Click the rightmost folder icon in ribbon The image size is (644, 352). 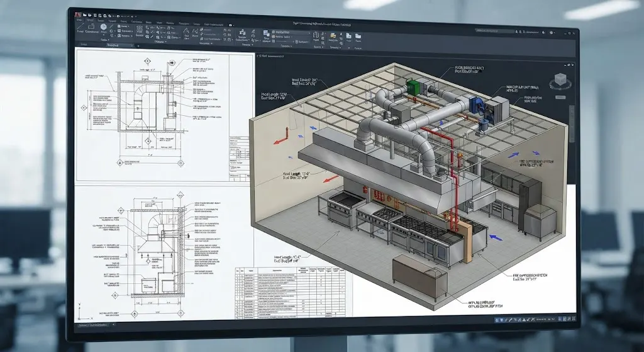click(x=358, y=36)
